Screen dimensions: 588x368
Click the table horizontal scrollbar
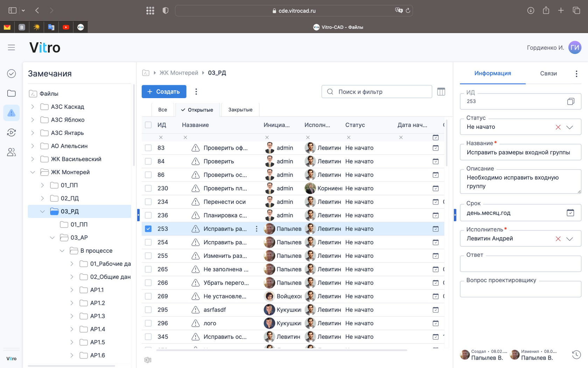[x=282, y=350]
